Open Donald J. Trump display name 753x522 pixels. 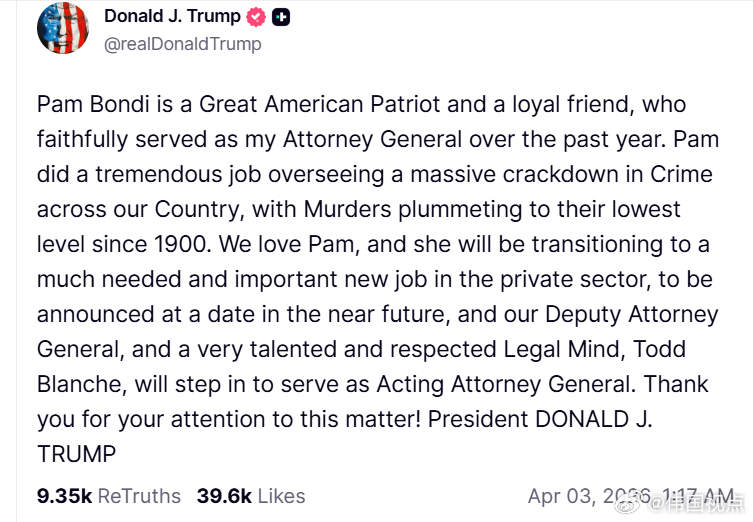tap(172, 16)
